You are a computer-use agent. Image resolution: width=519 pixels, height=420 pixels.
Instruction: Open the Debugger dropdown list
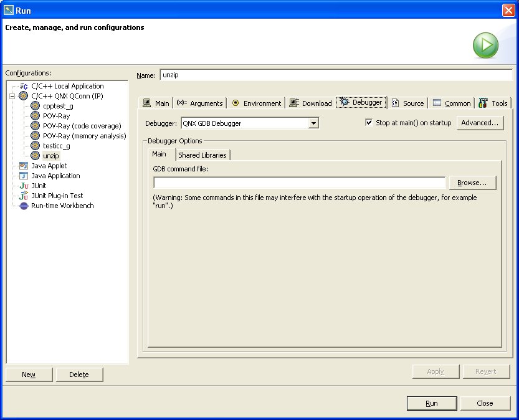point(313,123)
